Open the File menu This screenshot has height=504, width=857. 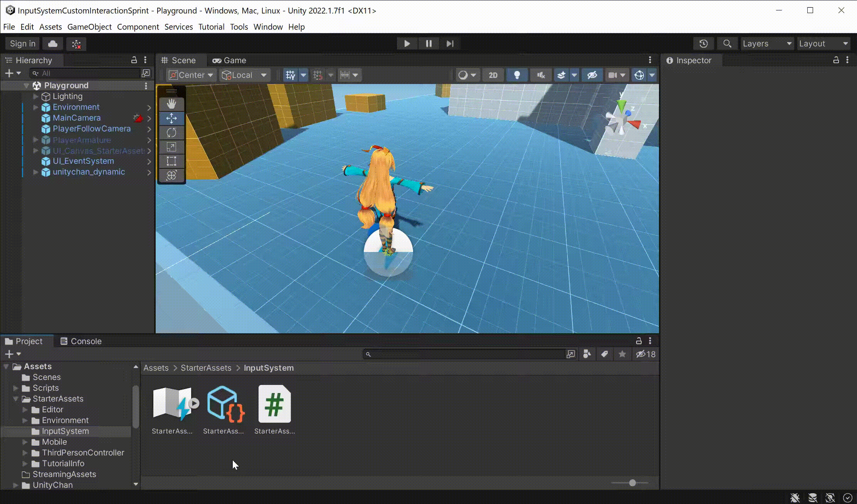click(x=9, y=27)
